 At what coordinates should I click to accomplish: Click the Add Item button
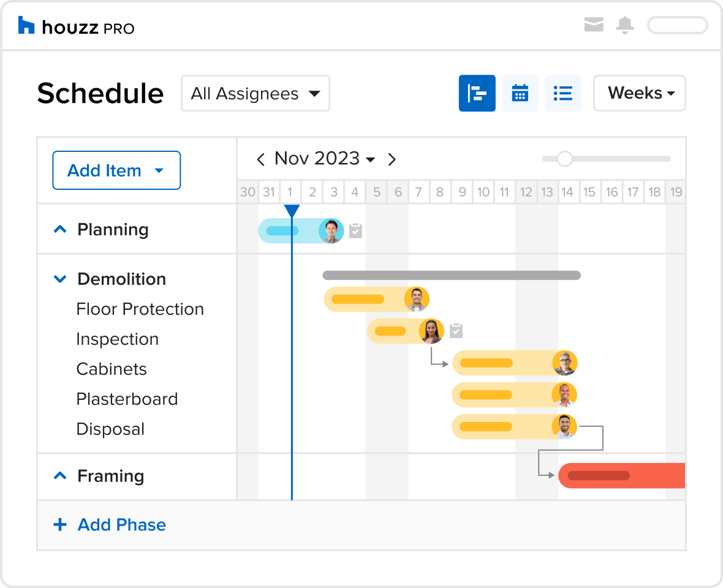116,170
